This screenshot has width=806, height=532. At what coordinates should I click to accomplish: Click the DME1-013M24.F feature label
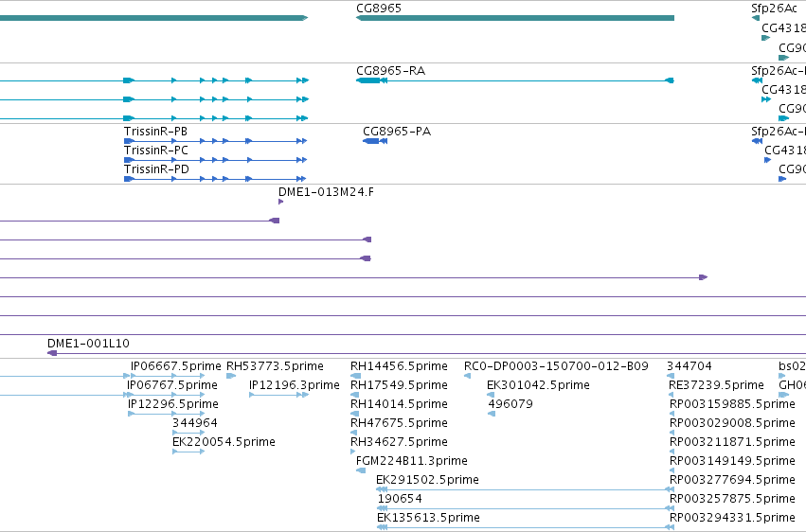point(326,192)
